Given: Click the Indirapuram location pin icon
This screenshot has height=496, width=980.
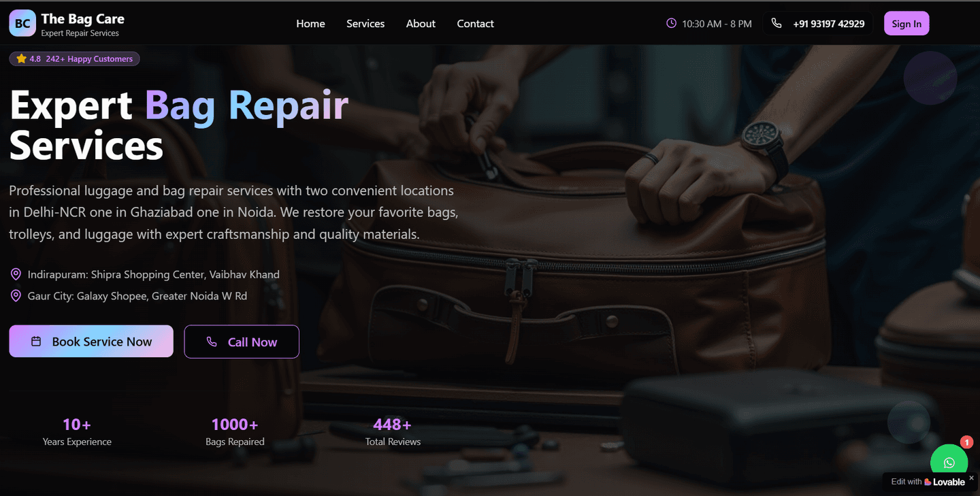Looking at the screenshot, I should pos(16,274).
